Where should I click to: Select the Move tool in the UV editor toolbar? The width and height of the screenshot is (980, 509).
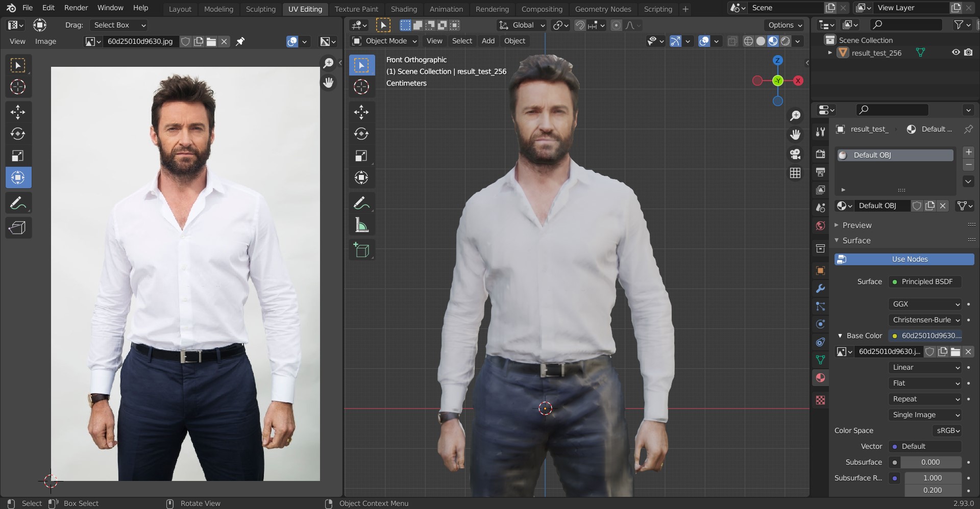[x=18, y=112]
